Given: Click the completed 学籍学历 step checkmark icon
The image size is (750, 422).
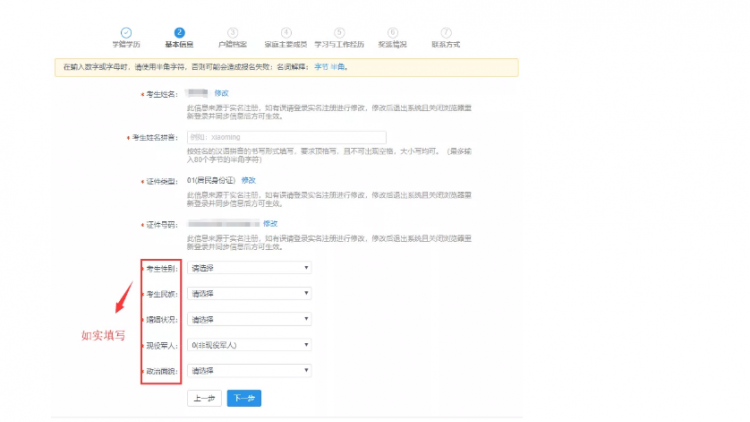Looking at the screenshot, I should click(126, 33).
